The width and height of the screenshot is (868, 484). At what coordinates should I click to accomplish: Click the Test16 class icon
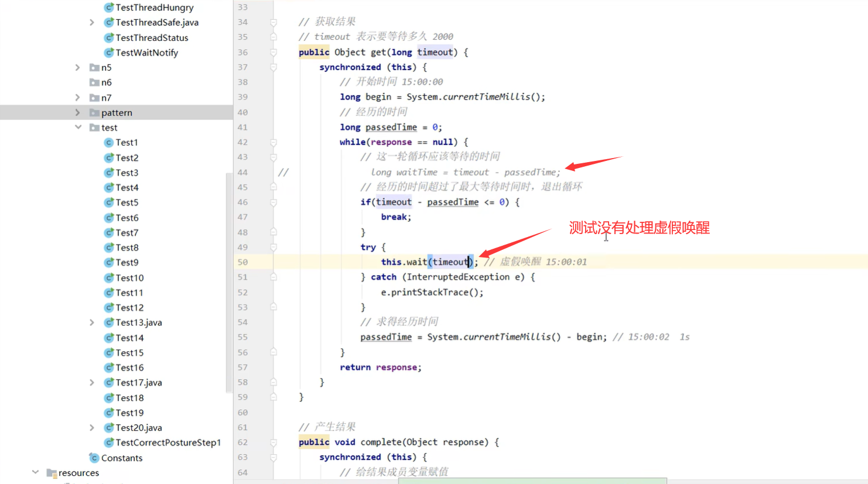109,368
